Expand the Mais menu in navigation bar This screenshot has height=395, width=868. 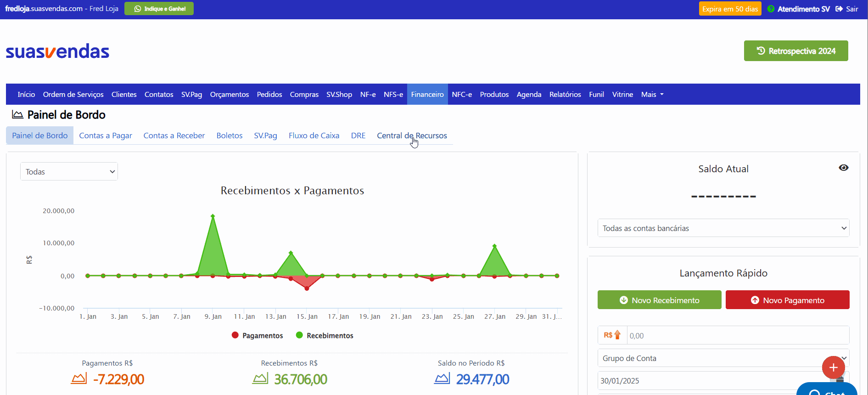pyautogui.click(x=652, y=94)
